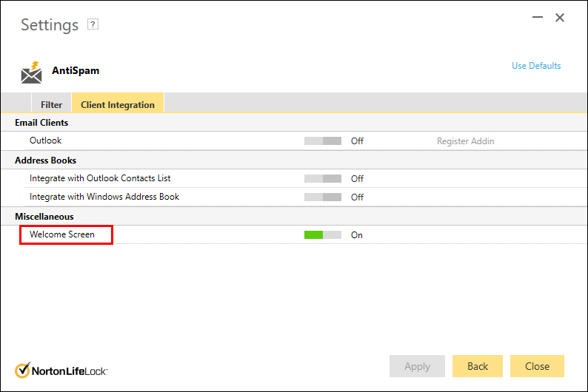Toggle the Outlook email client switch
Screen dimensions: 588x392
point(323,141)
